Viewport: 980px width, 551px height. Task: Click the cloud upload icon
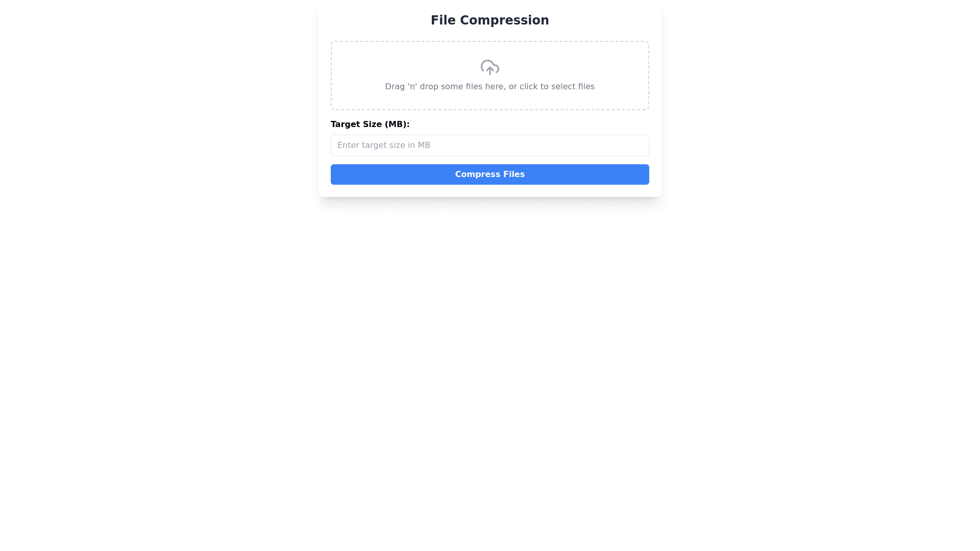coord(489,67)
